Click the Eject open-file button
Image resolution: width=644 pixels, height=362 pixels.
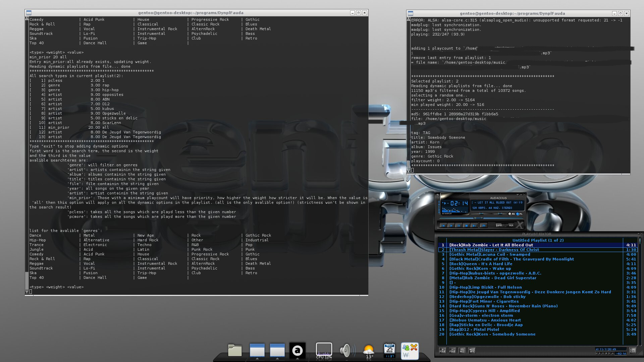click(484, 226)
